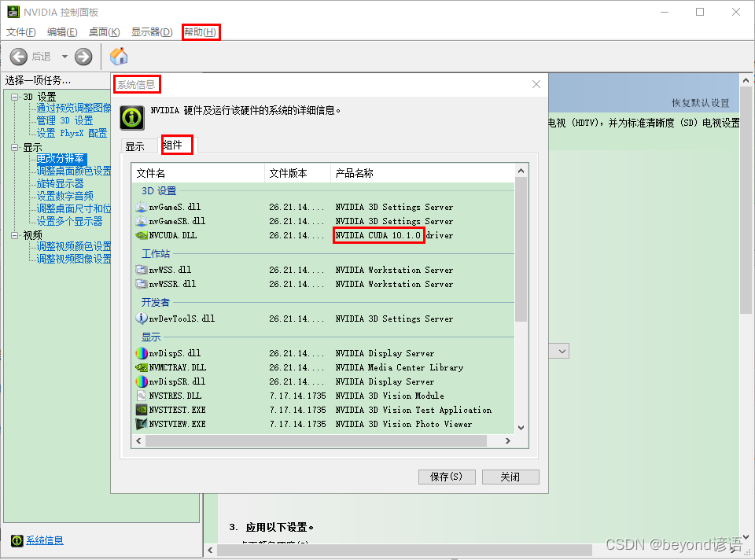Click the system information icon at bottom left
755x560 pixels.
click(x=17, y=541)
